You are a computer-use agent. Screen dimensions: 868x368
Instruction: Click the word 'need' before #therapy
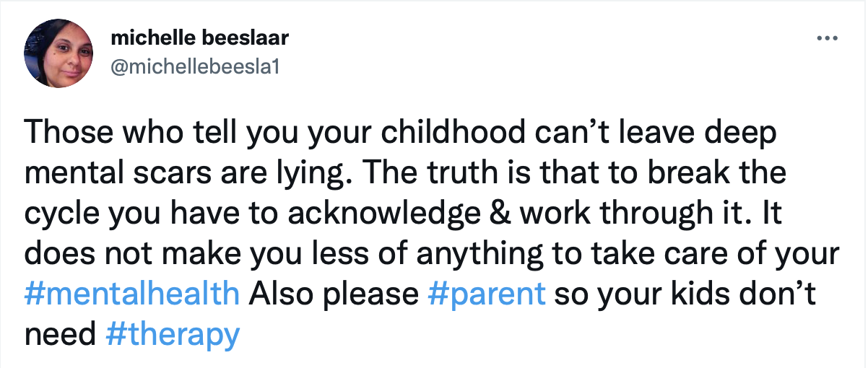click(x=59, y=333)
